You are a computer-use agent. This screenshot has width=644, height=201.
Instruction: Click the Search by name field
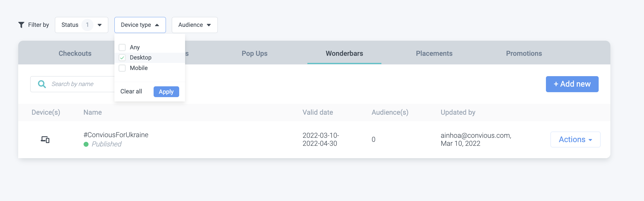coord(80,84)
